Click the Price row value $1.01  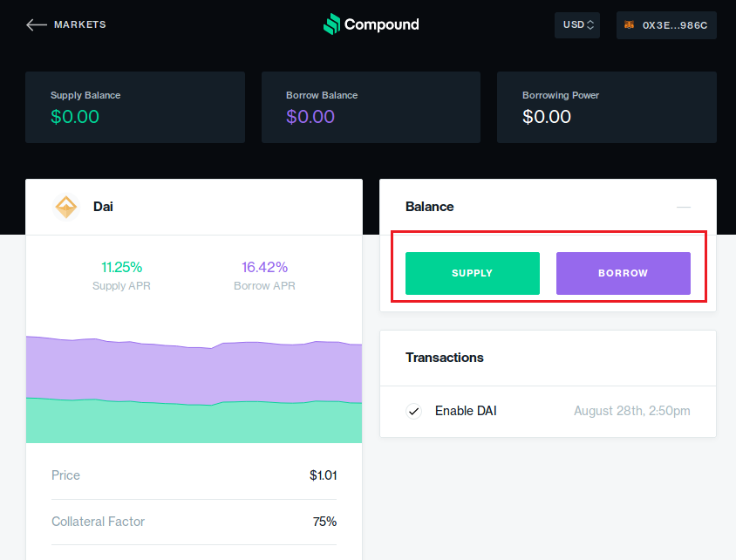point(323,475)
